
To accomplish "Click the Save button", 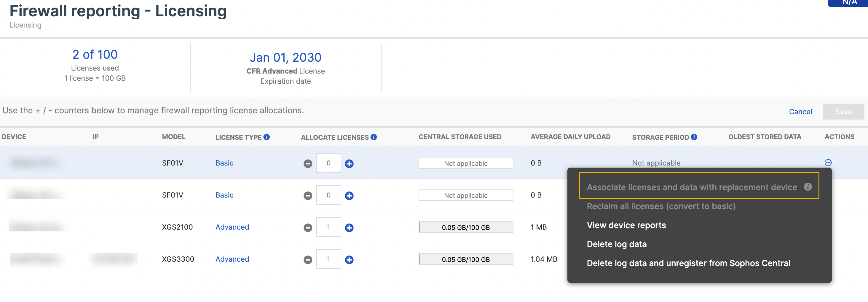I will pos(843,112).
